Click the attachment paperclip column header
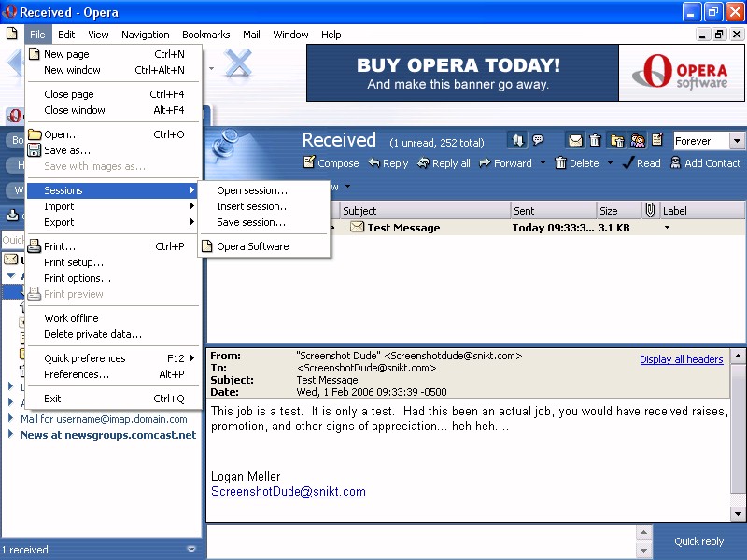 pos(650,210)
